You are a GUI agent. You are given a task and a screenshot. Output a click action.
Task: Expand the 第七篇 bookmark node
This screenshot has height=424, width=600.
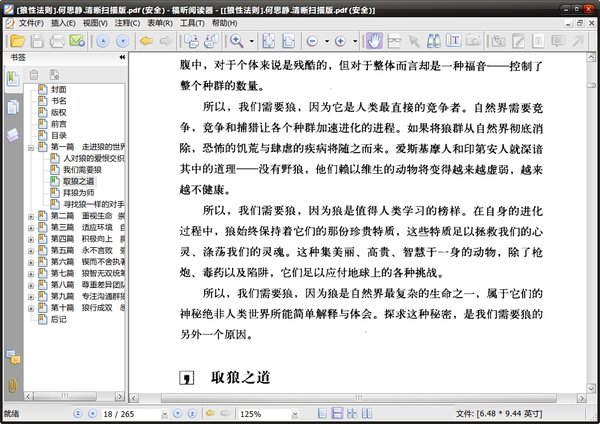pyautogui.click(x=31, y=274)
